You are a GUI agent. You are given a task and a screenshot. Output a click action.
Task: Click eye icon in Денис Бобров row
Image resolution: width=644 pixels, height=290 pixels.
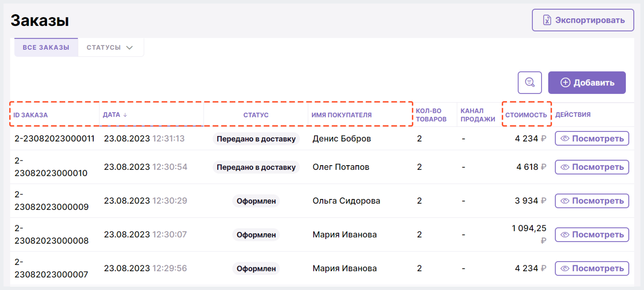pyautogui.click(x=565, y=138)
